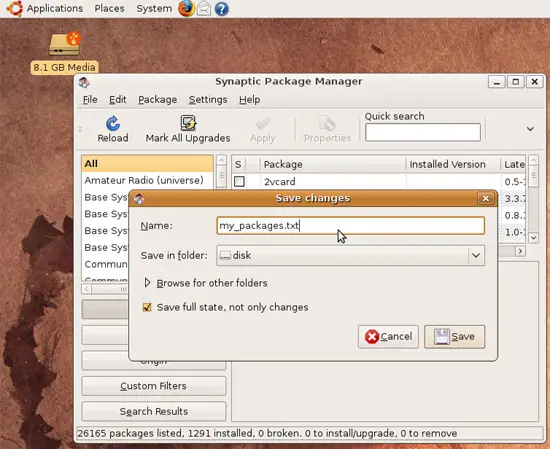Open the Places panel menu

tap(109, 8)
